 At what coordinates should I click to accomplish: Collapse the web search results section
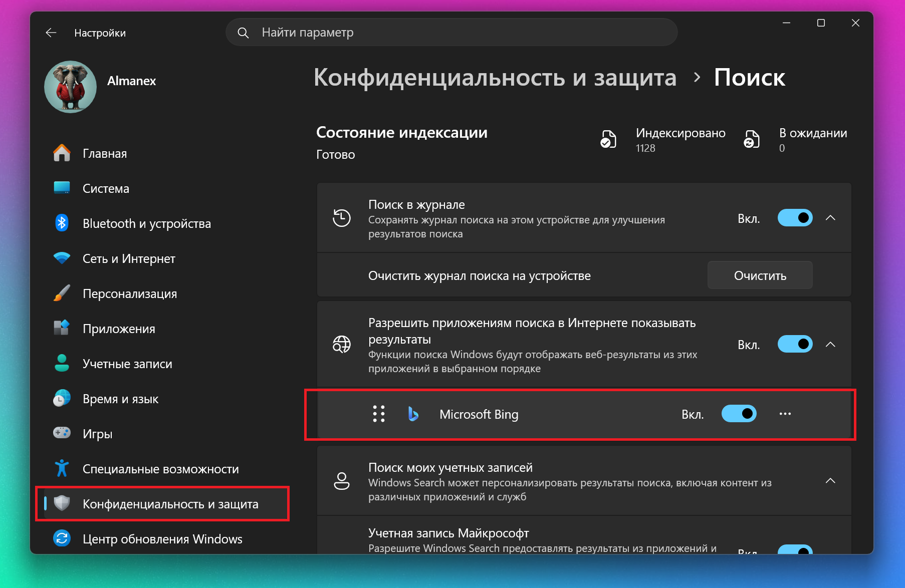coord(830,344)
